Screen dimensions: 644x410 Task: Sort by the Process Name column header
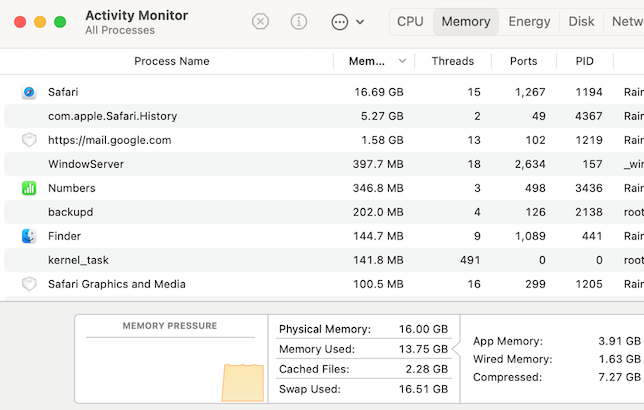tap(172, 61)
